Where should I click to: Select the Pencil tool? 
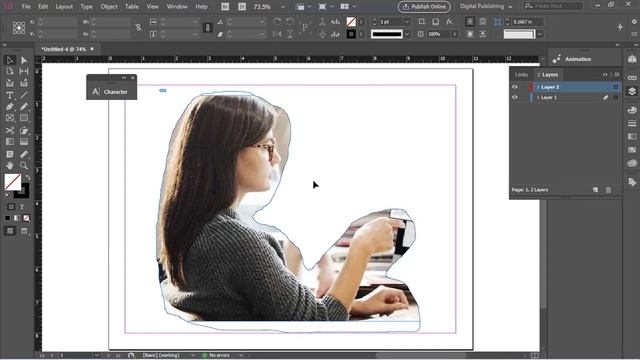[24, 107]
